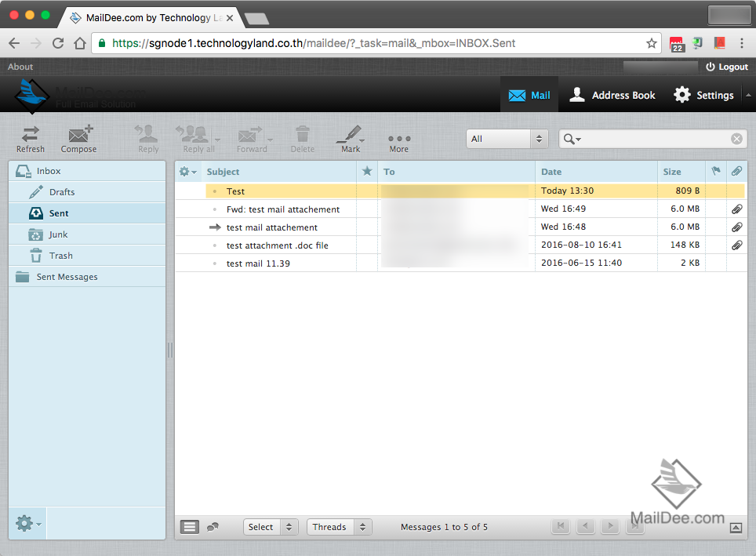The width and height of the screenshot is (756, 556).
Task: Click the folder actions gear below the sidebar
Action: (x=24, y=523)
